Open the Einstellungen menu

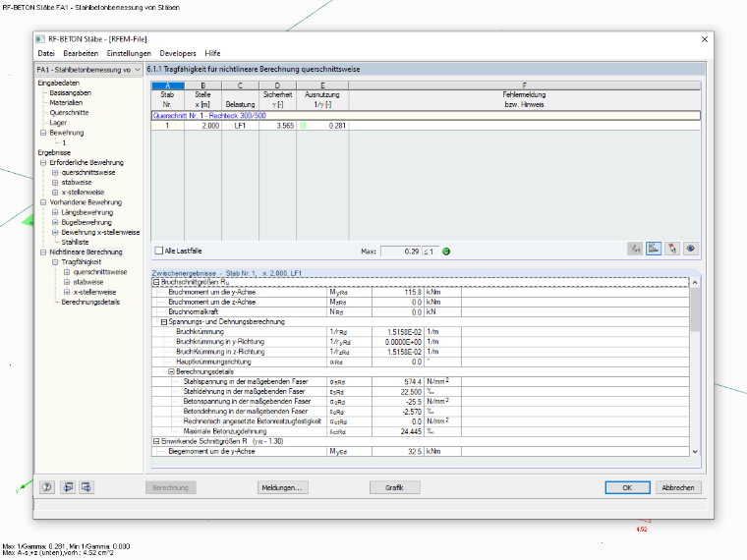(129, 53)
